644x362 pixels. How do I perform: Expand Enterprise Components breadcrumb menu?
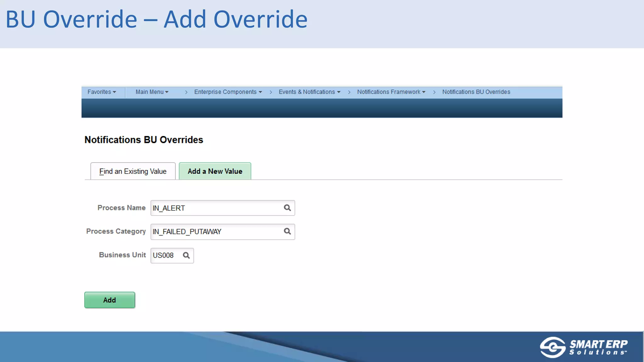click(x=228, y=92)
